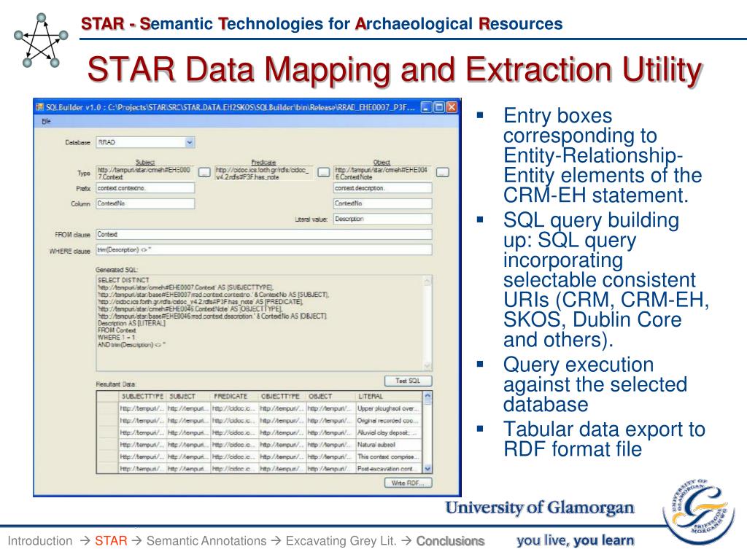This screenshot has height=560, width=747.
Task: Click the Subject Column field ContextNo
Action: tap(145, 204)
